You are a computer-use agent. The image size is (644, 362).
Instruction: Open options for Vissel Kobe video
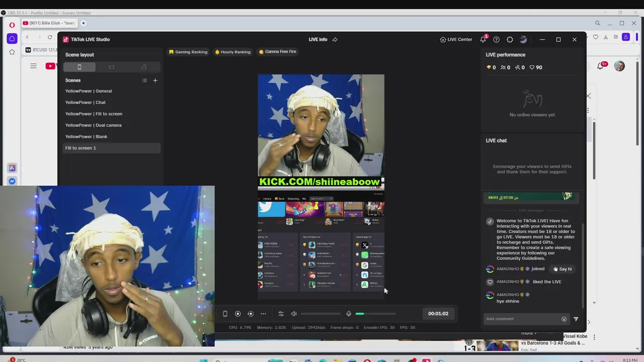point(594,337)
